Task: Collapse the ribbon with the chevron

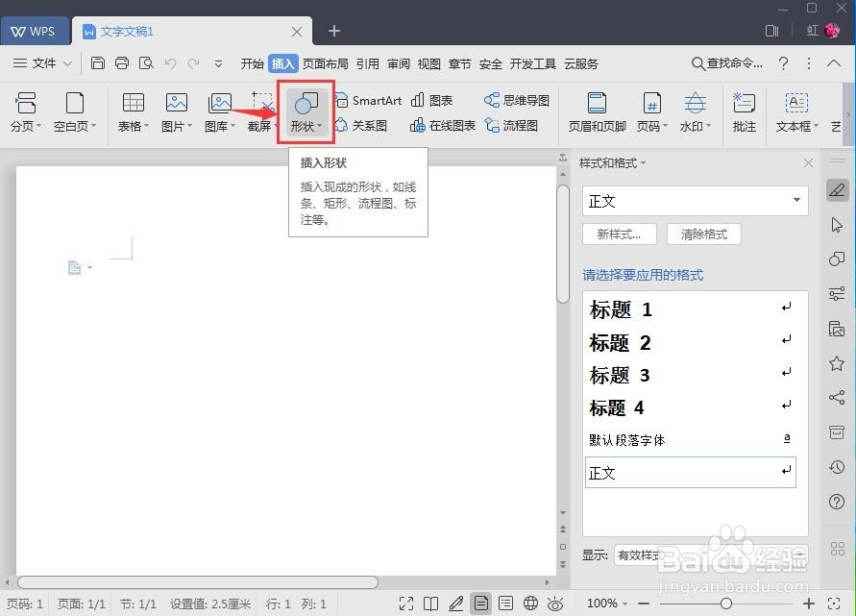Action: [x=834, y=63]
